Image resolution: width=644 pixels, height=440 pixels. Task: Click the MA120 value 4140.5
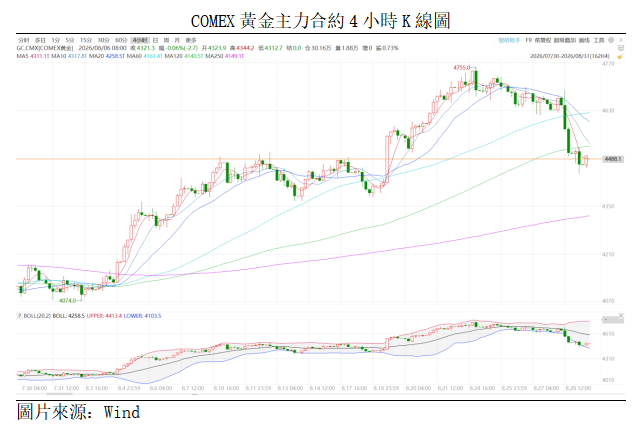click(194, 56)
